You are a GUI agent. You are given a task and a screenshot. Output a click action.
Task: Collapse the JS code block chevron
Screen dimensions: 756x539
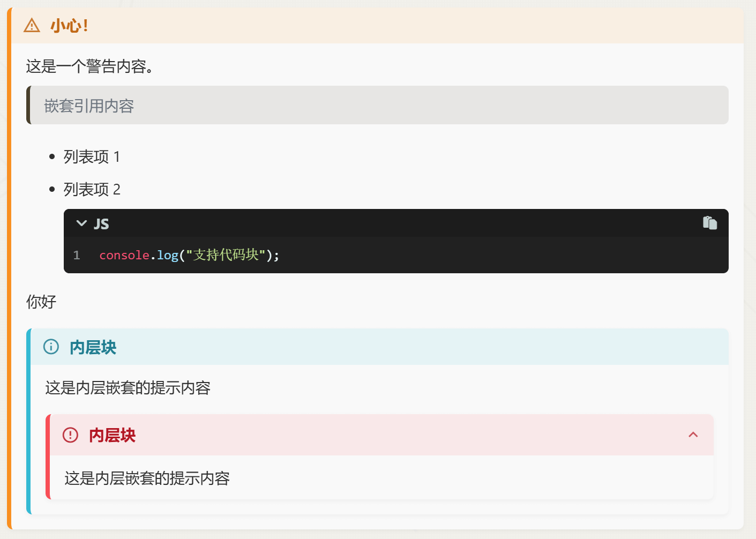81,223
